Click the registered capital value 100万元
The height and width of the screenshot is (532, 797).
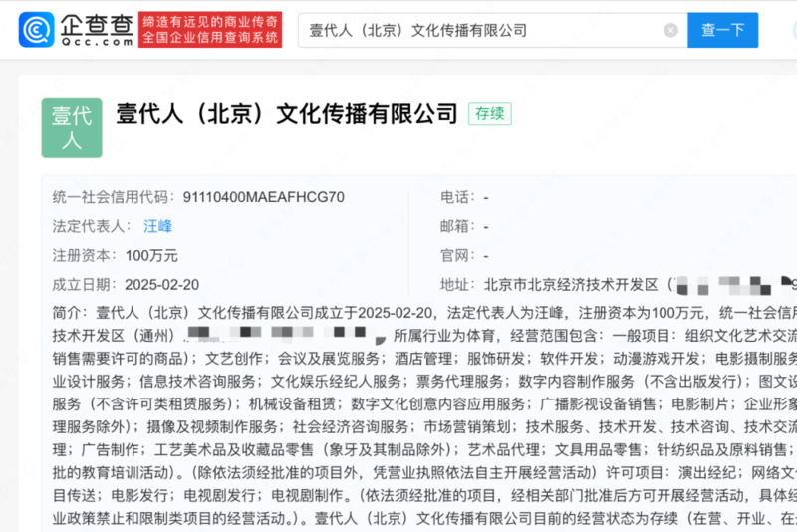pyautogui.click(x=151, y=256)
